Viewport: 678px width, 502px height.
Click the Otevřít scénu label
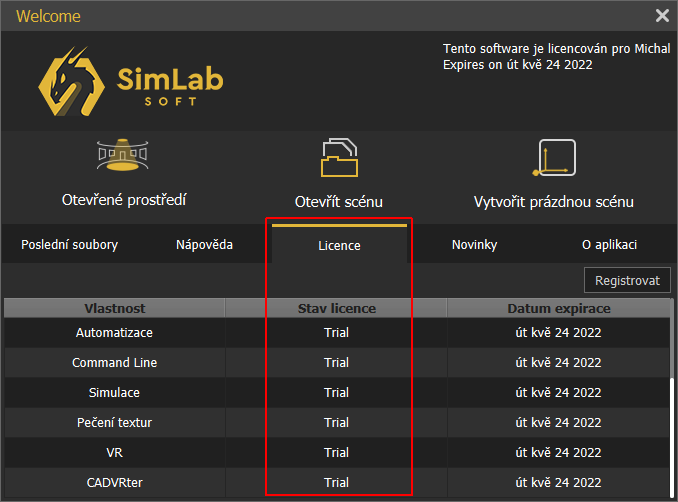point(338,201)
